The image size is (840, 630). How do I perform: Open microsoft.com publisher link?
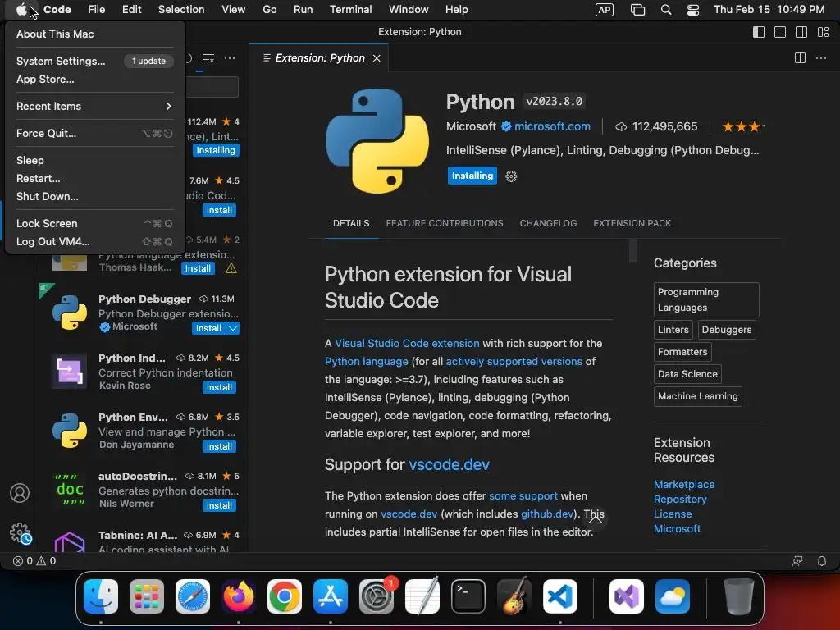(552, 126)
